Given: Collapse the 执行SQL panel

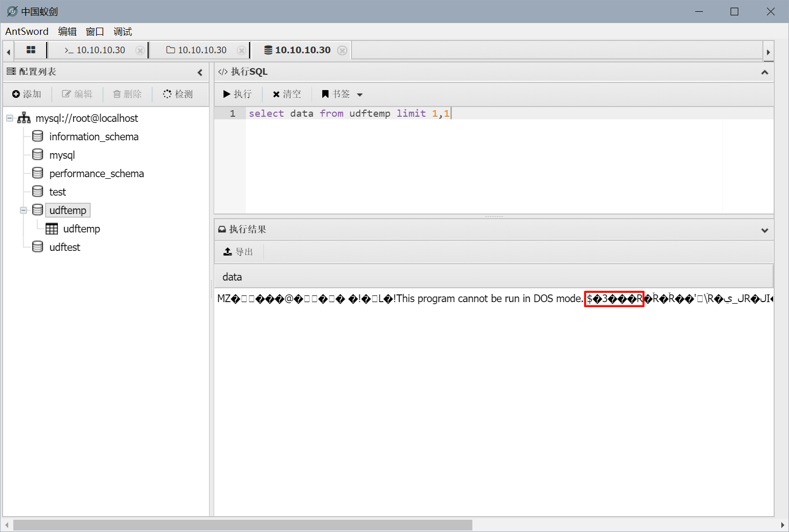Looking at the screenshot, I should tap(764, 72).
